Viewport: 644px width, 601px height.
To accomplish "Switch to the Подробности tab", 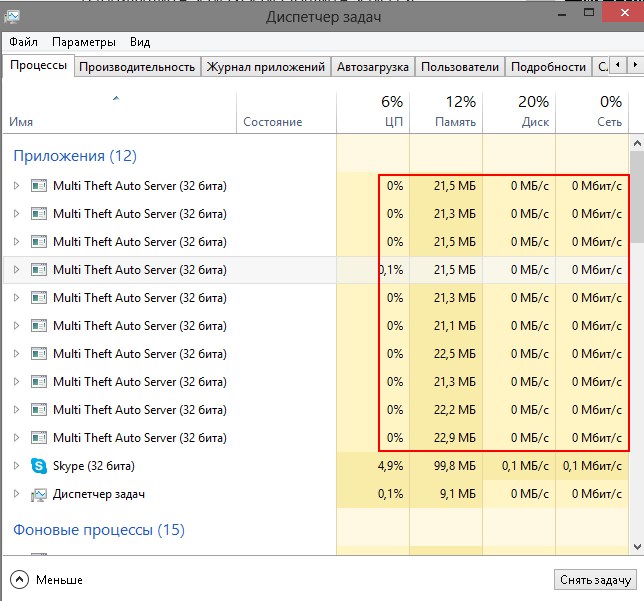I will [548, 67].
